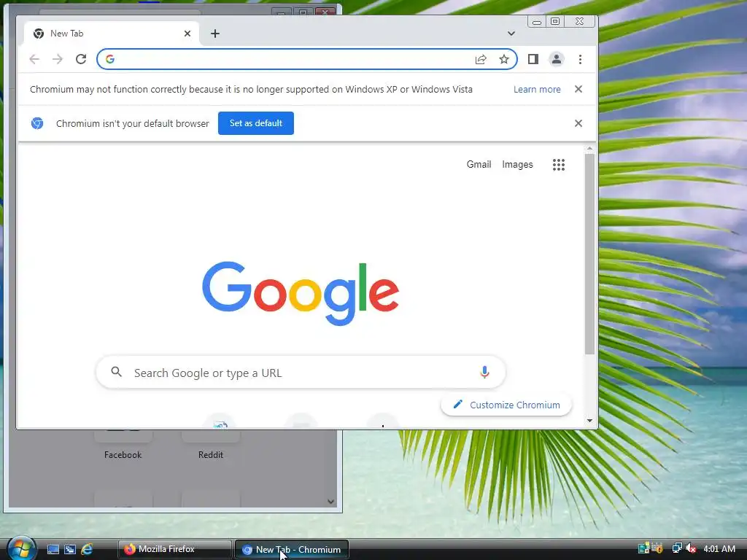Screen dimensions: 747x560
Task: Click the down chevron in Firefox window
Action: point(330,502)
